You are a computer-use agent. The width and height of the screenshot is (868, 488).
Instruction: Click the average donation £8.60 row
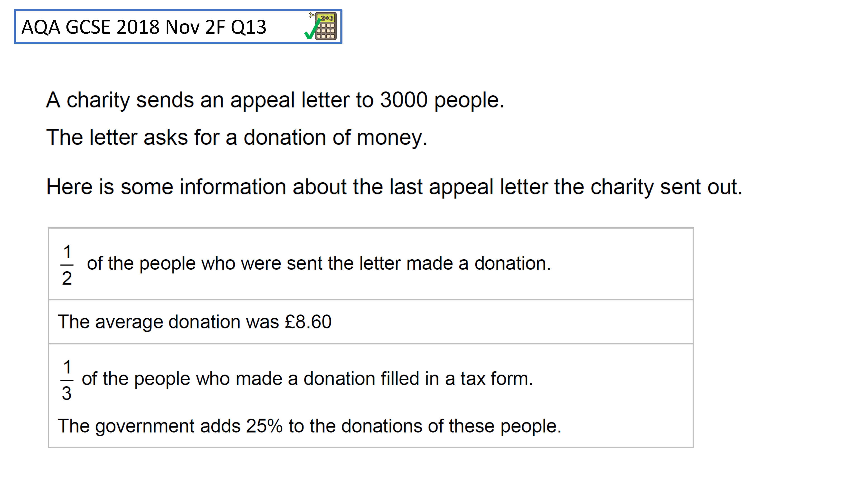[371, 322]
